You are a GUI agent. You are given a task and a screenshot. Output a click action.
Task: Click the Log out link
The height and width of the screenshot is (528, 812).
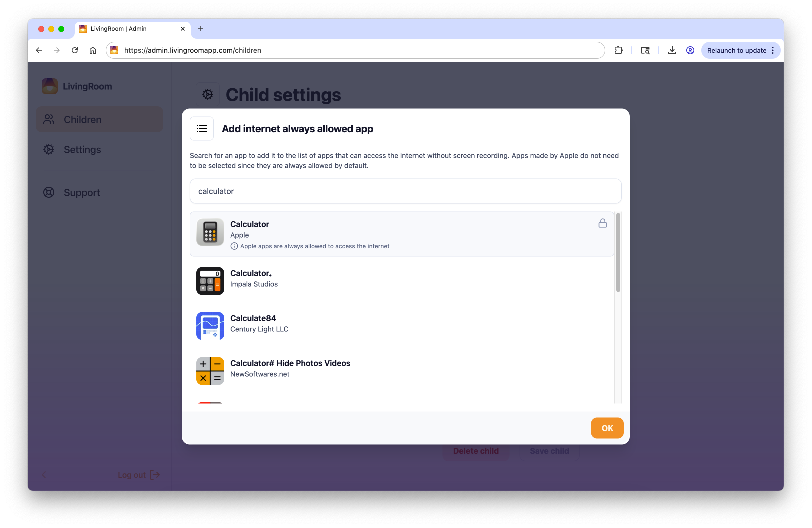pos(131,475)
